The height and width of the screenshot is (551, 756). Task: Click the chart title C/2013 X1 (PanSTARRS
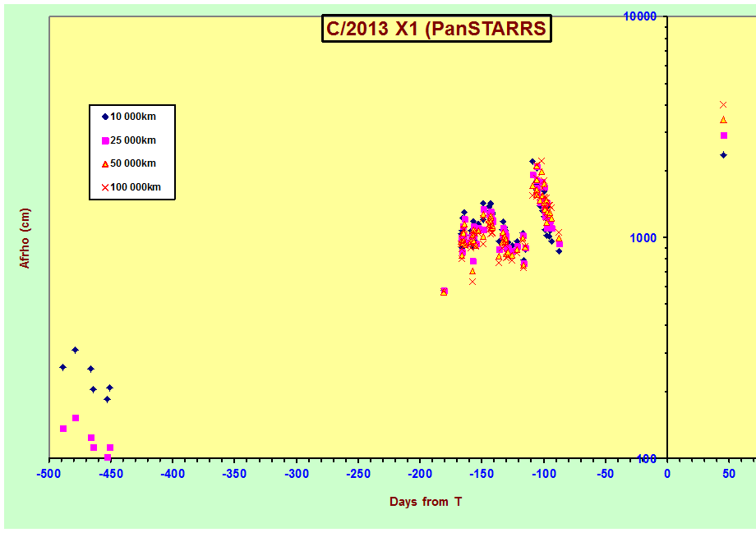[x=436, y=29]
